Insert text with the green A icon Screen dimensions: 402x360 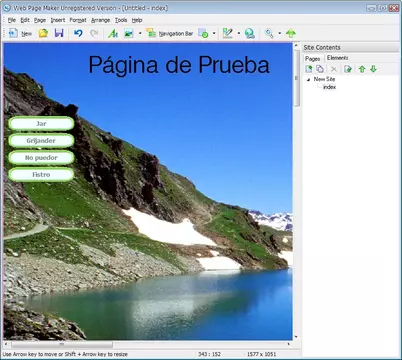coord(113,33)
